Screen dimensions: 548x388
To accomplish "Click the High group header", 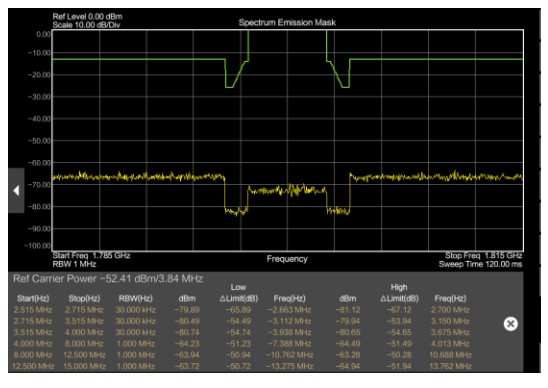I will point(399,287).
